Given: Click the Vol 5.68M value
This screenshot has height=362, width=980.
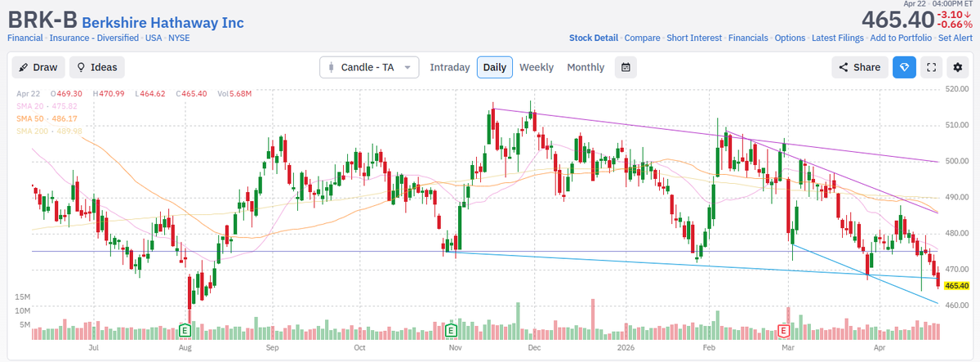Looking at the screenshot, I should 234,95.
